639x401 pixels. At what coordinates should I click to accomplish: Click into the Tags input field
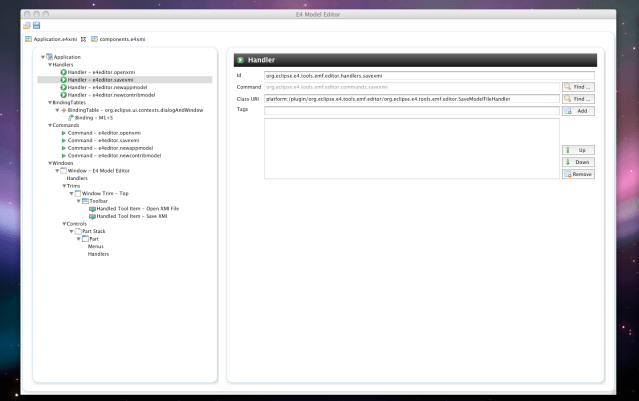click(410, 111)
